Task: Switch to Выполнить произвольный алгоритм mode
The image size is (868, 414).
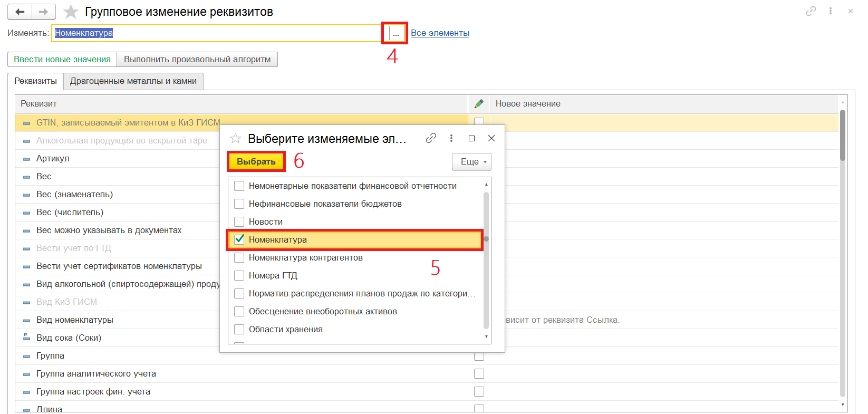Action: coord(197,59)
